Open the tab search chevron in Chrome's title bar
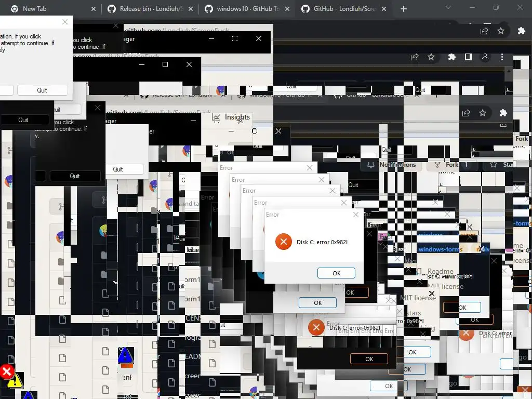Viewport: 532px width, 399px height. pyautogui.click(x=448, y=7)
